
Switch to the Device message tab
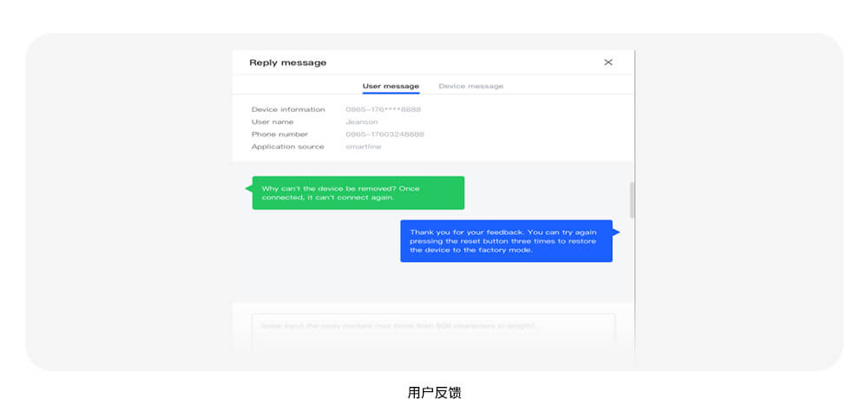[x=470, y=86]
